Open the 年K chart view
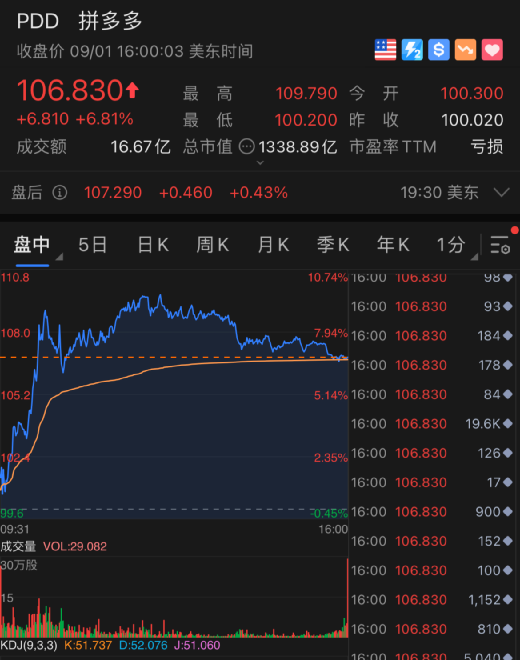 (x=393, y=245)
